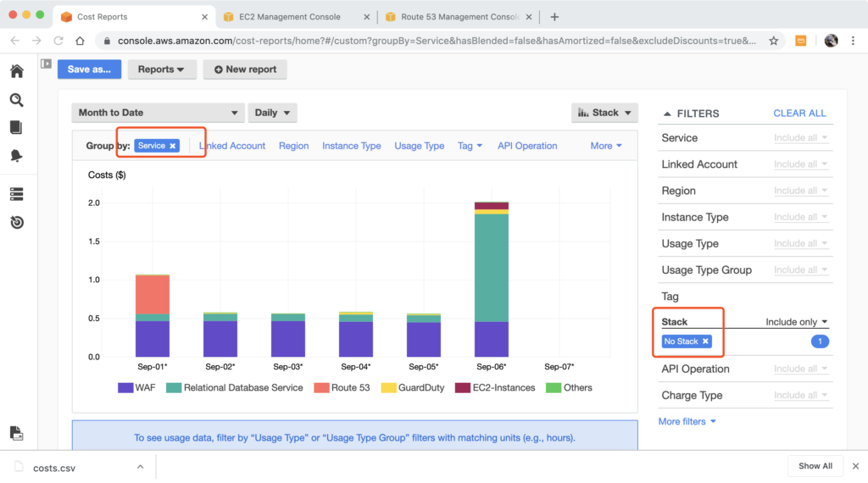Open API Operation filter dropdown
868x483 pixels.
click(800, 369)
